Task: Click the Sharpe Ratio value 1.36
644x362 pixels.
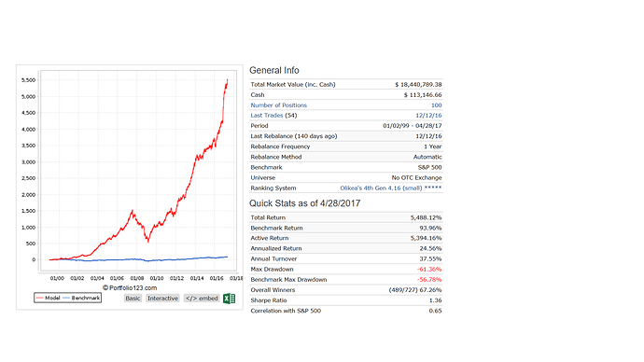Action: pyautogui.click(x=435, y=300)
